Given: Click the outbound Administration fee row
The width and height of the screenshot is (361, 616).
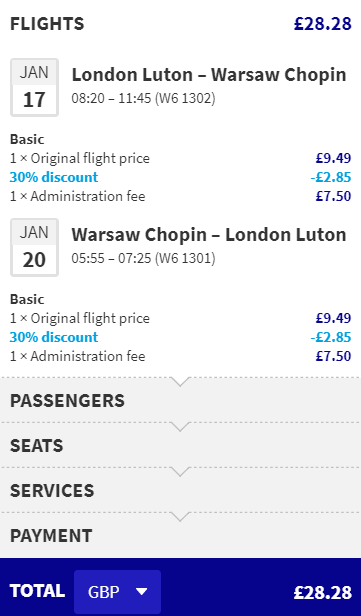Looking at the screenshot, I should [180, 196].
